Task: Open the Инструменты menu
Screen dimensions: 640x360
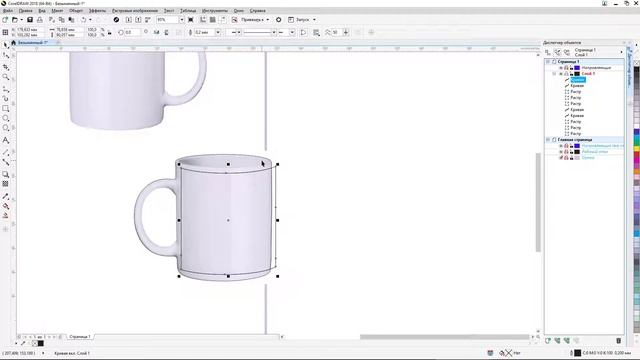Action: [215, 11]
